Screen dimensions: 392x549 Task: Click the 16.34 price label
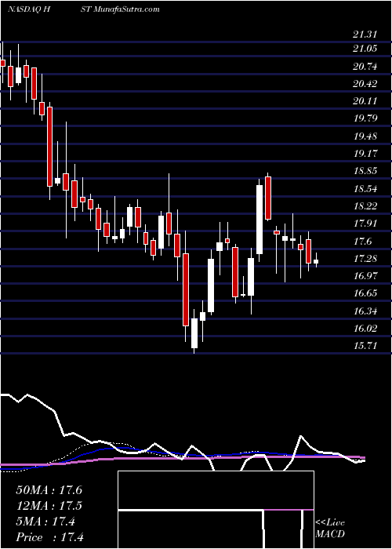[x=365, y=311]
